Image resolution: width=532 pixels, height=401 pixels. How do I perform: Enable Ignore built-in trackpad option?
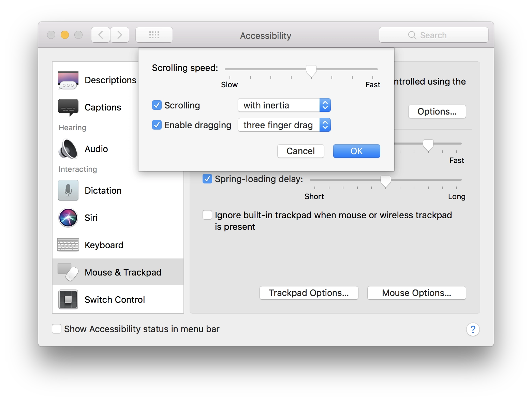(x=207, y=215)
